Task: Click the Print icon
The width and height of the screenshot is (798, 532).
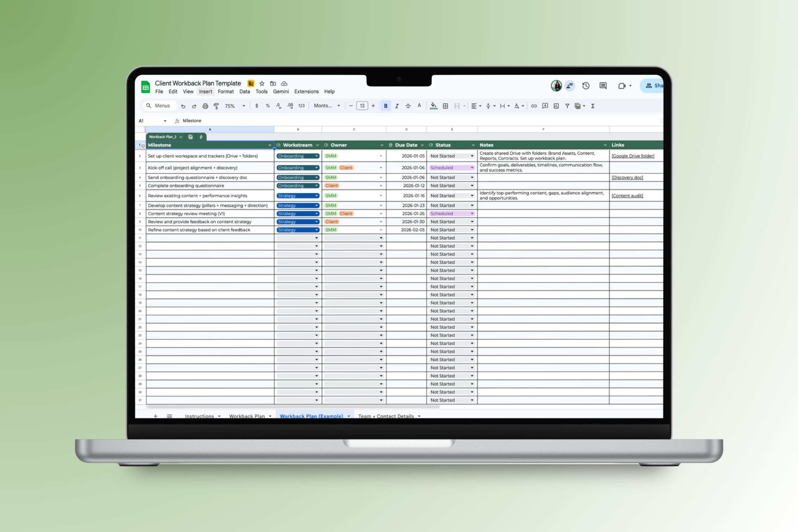Action: [205, 106]
